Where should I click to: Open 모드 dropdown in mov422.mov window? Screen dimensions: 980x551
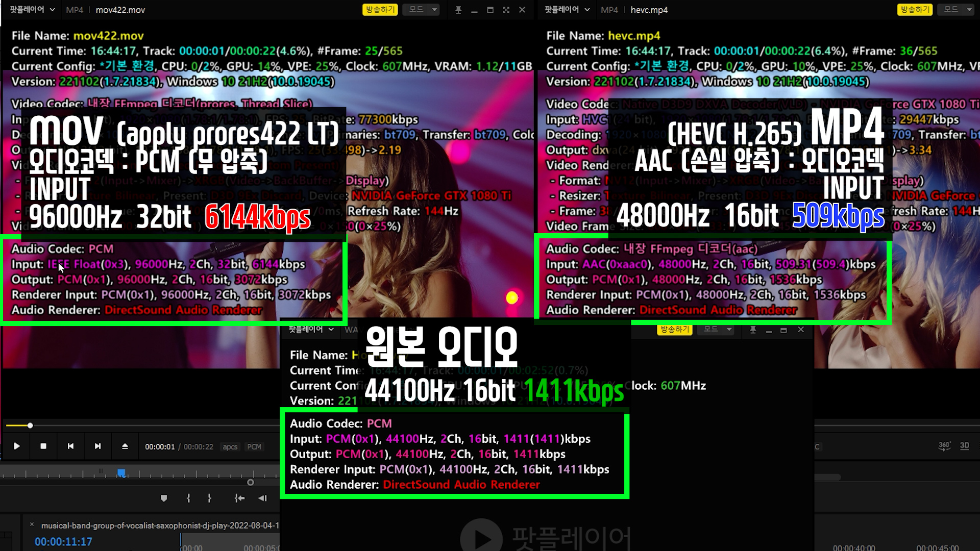422,10
